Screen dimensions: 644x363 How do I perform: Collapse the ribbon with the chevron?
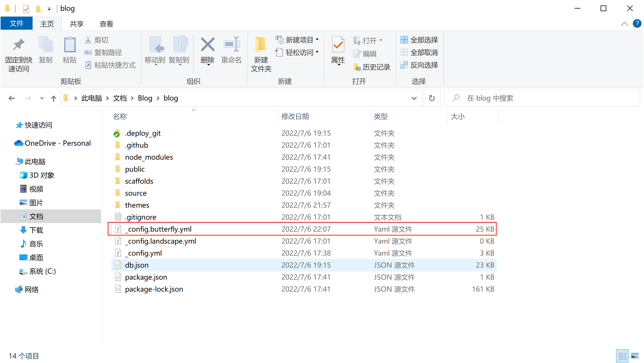(x=624, y=24)
